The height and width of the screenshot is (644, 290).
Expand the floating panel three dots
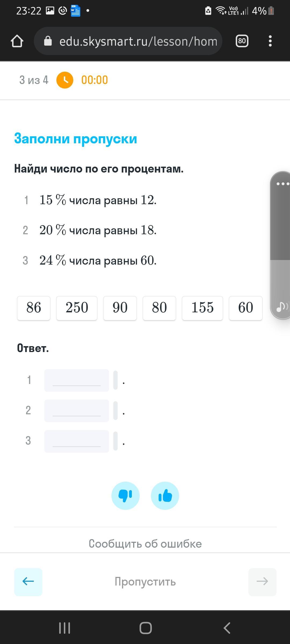pyautogui.click(x=282, y=184)
